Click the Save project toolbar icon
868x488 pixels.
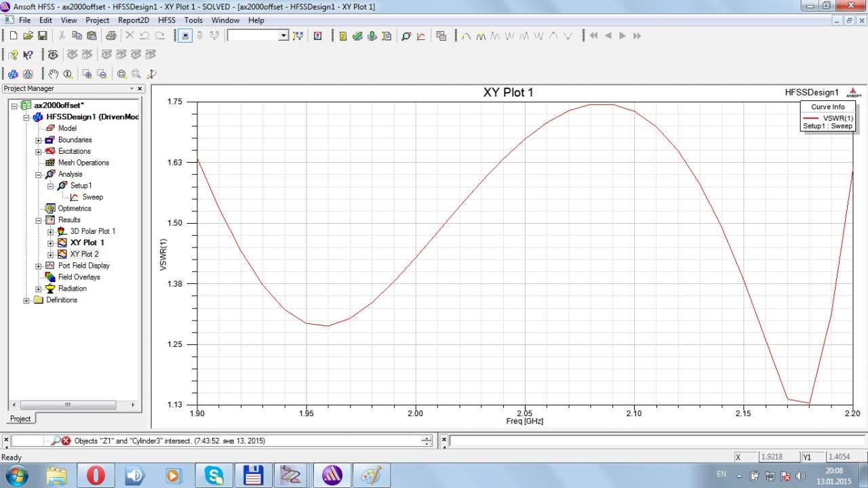[42, 36]
